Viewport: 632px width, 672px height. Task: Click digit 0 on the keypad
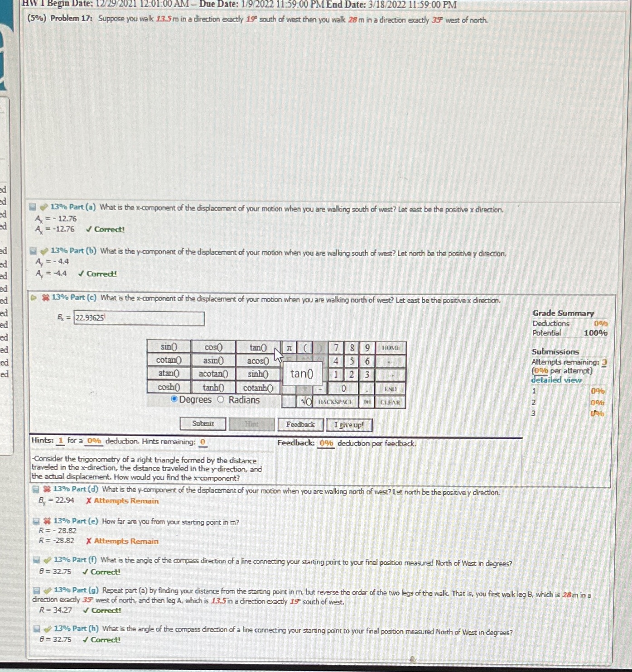point(343,389)
